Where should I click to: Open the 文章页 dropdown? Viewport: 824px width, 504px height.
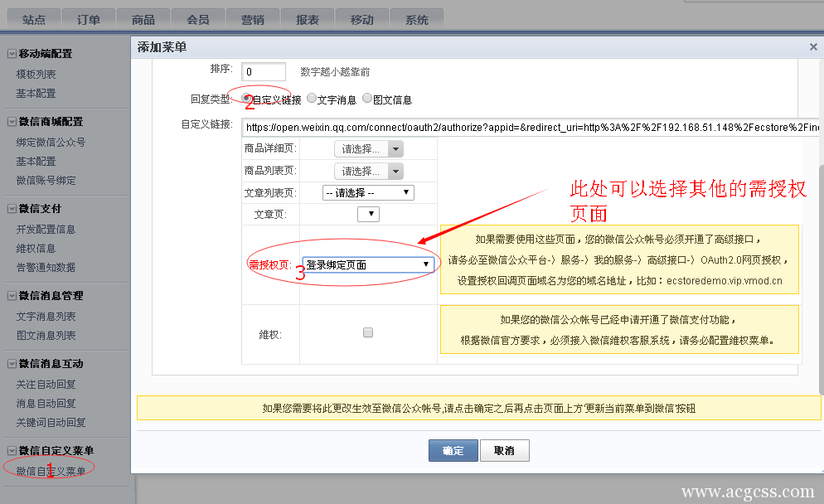click(x=368, y=214)
